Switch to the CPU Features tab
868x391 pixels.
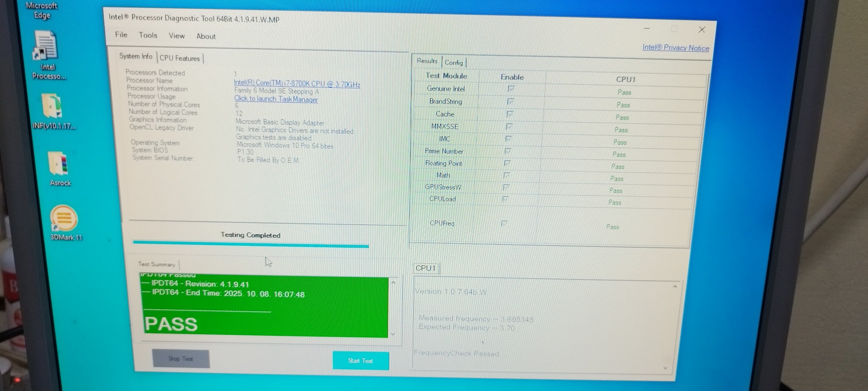[x=180, y=58]
